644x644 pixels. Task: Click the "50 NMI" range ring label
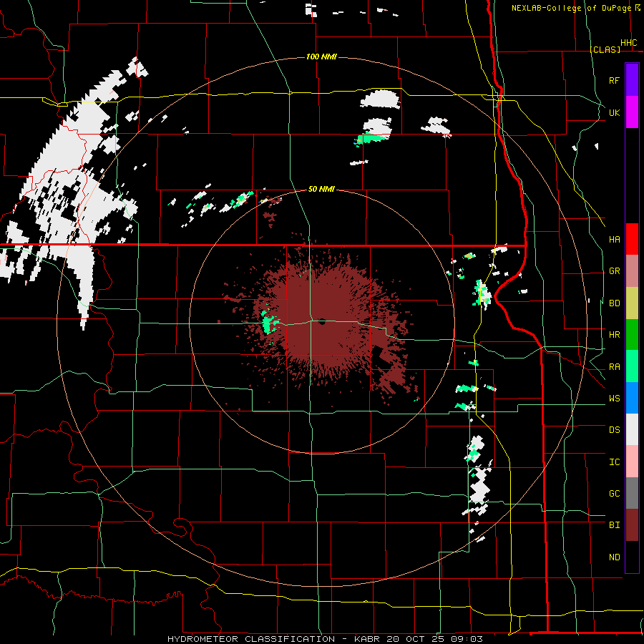coord(321,189)
